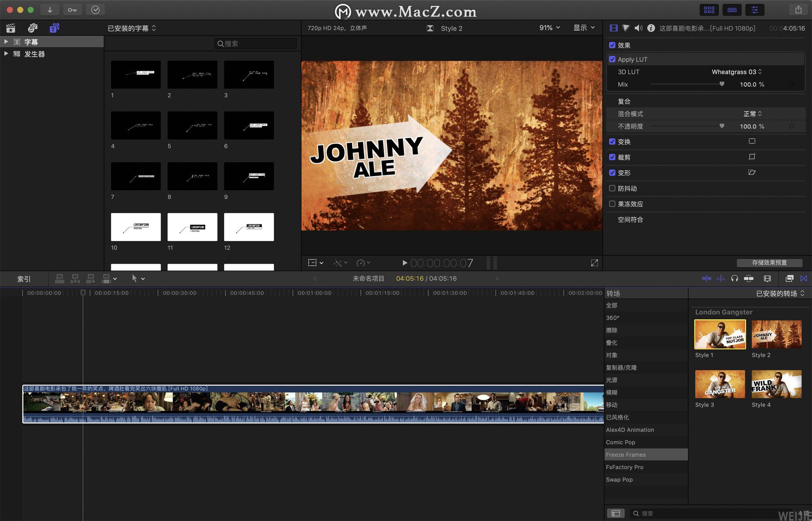This screenshot has height=521, width=812.
Task: Open the viewer transform tools popup
Action: click(315, 263)
